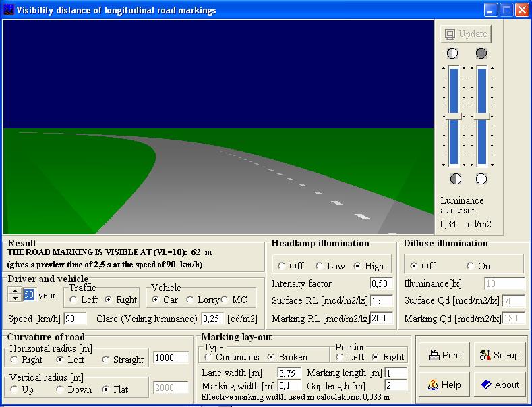The width and height of the screenshot is (532, 407).
Task: Click the Speed [km/h] input field
Action: [x=75, y=319]
